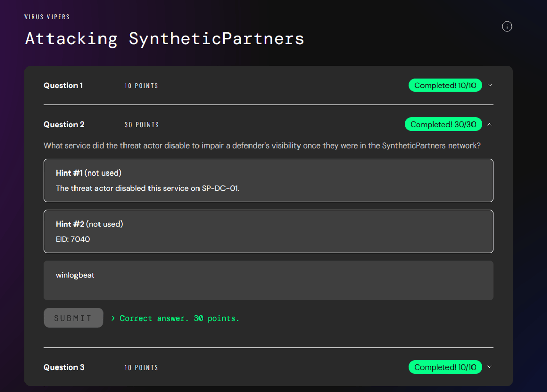Click Question 3 Completed 10/10 badge
547x392 pixels.
pyautogui.click(x=445, y=367)
